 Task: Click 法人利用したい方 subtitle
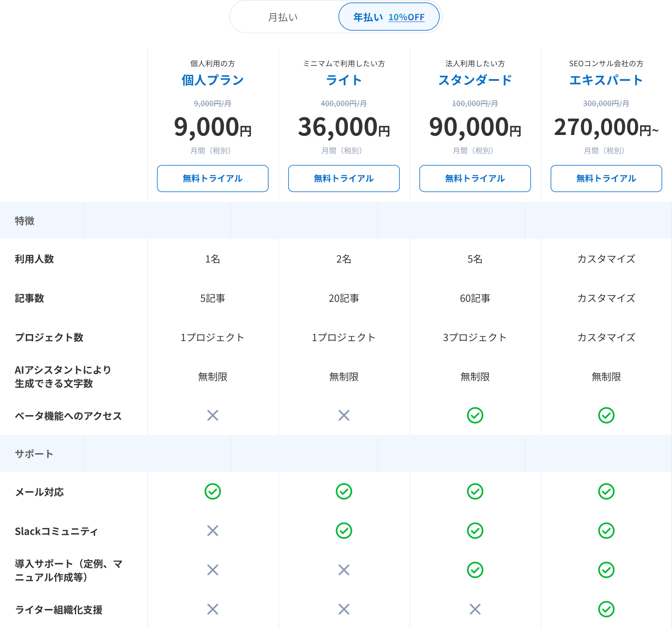(475, 64)
